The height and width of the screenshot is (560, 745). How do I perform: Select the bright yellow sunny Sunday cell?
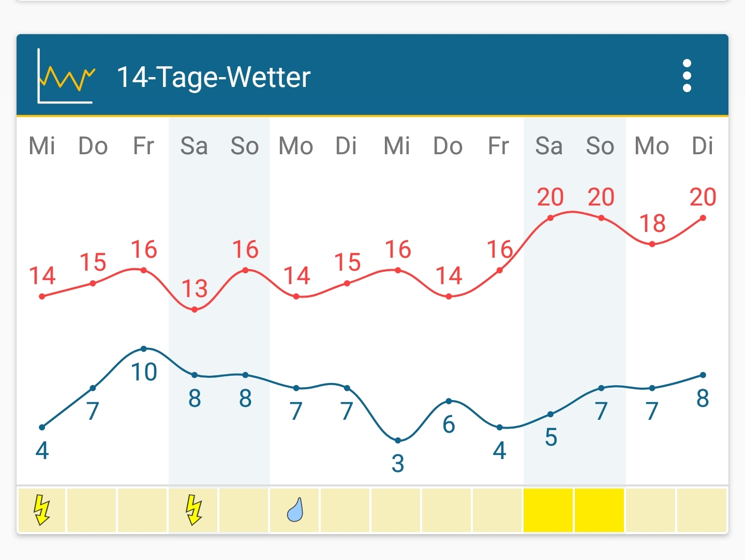[599, 510]
